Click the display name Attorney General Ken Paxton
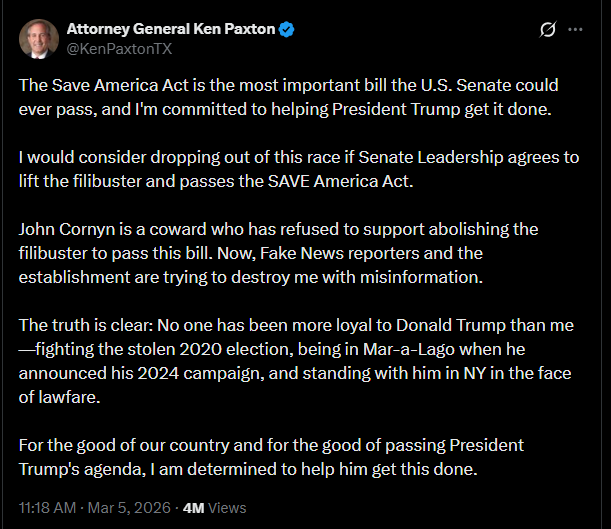This screenshot has height=529, width=611. [x=169, y=28]
